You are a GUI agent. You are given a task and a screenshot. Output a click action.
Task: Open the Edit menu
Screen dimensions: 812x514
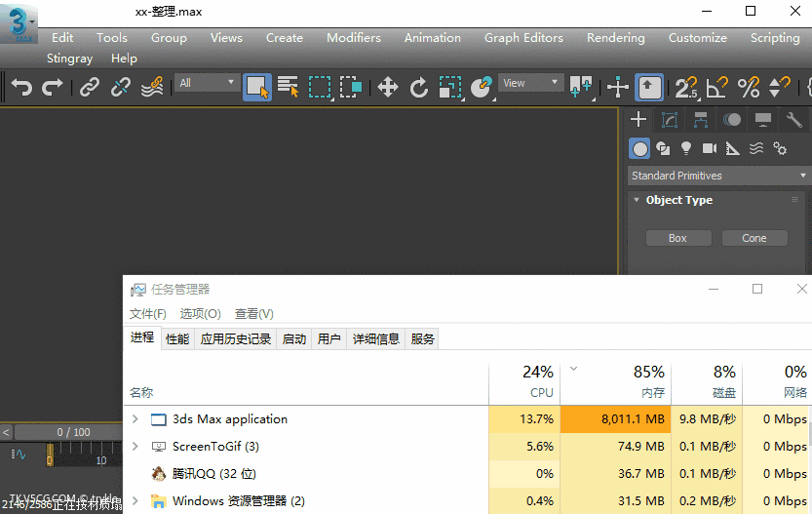[x=62, y=38]
